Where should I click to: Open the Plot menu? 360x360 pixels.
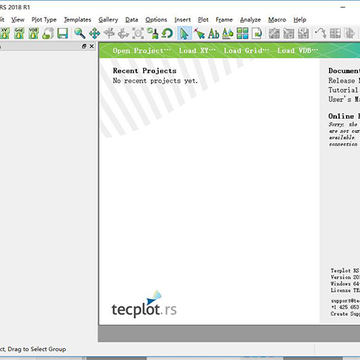click(203, 20)
